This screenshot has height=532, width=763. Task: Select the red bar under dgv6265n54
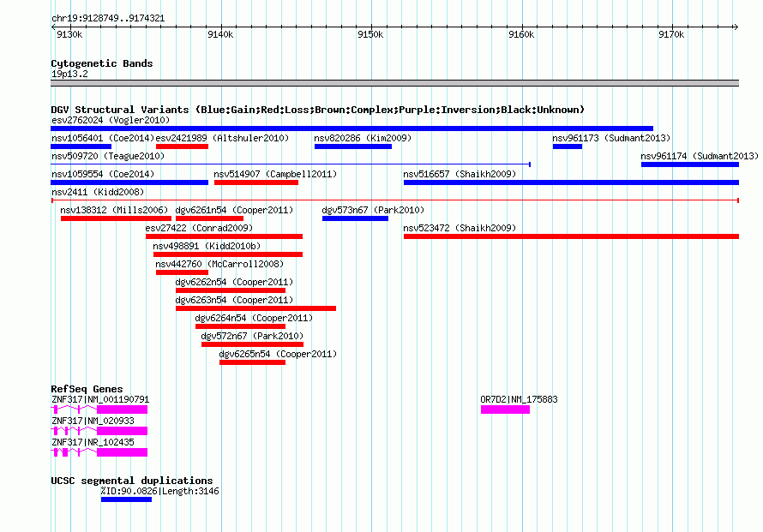252,362
